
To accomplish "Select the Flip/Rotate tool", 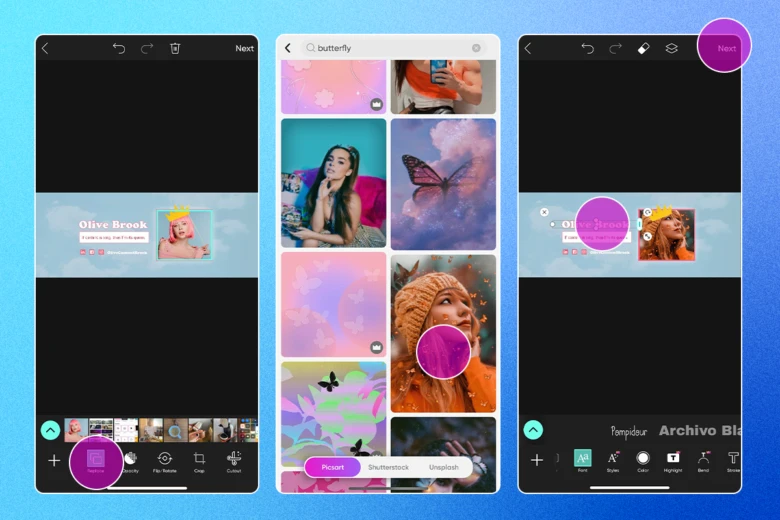I will click(x=165, y=460).
